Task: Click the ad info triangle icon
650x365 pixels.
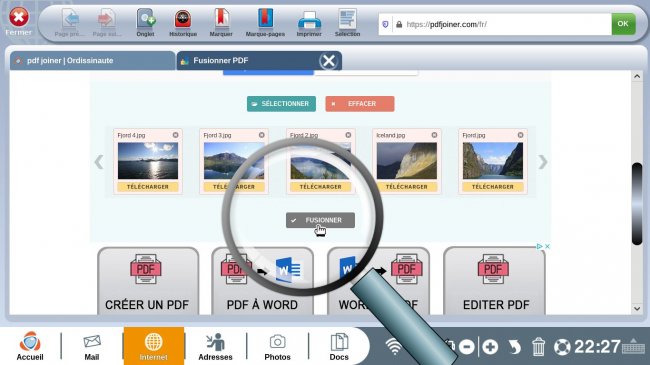Action: pos(539,246)
